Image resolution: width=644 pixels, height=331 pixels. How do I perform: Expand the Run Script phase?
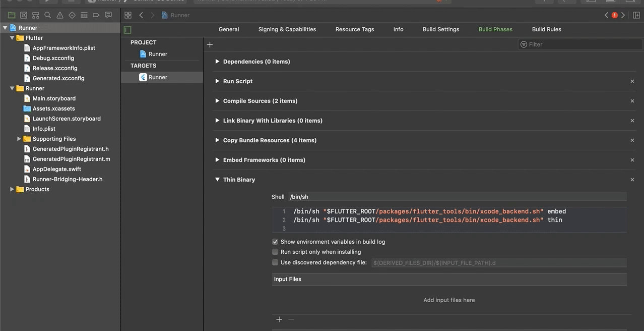[x=217, y=81]
